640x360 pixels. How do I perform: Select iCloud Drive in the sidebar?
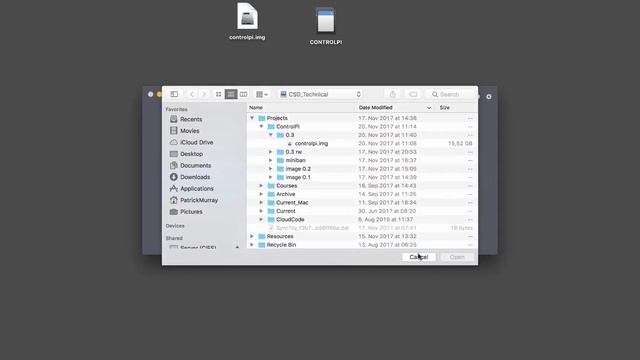coord(196,142)
